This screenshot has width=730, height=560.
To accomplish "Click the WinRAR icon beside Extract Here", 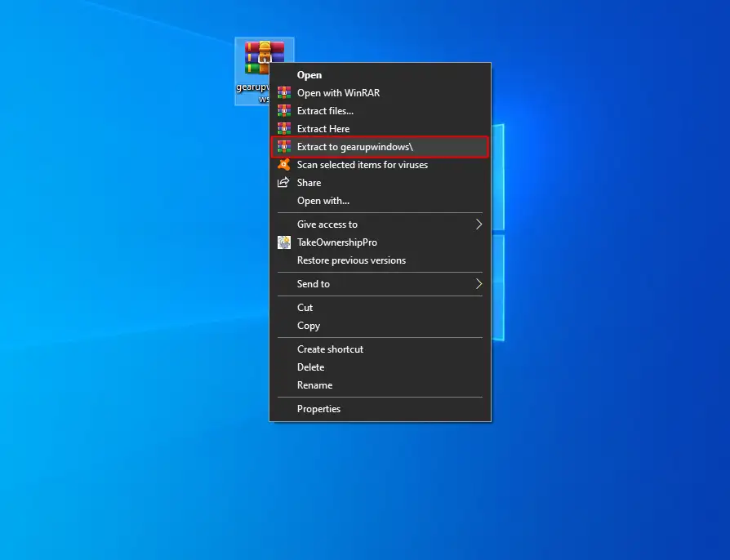I will pyautogui.click(x=284, y=128).
